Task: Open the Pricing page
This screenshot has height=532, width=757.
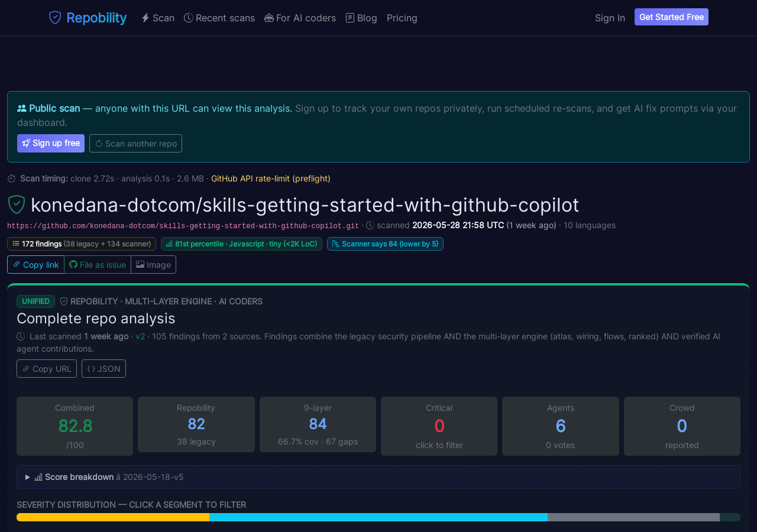Action: tap(402, 18)
